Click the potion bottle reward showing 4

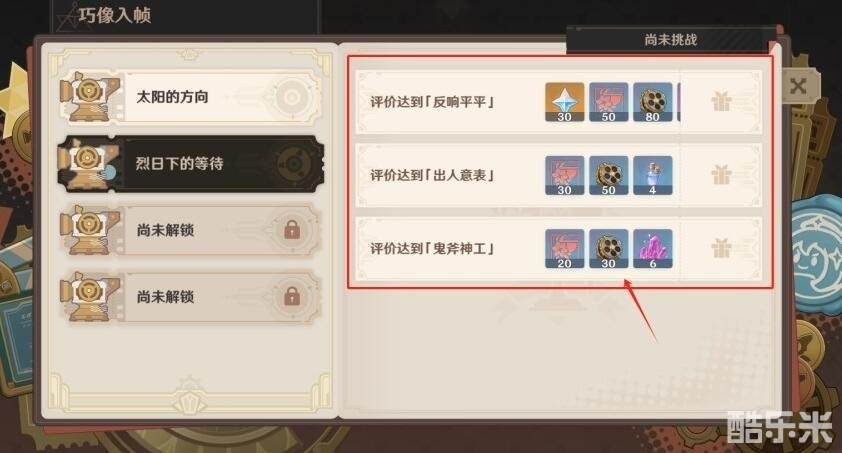tap(652, 175)
